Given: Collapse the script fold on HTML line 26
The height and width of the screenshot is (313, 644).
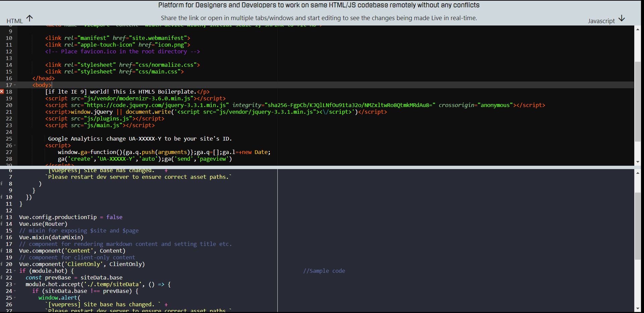Looking at the screenshot, I should (15, 146).
